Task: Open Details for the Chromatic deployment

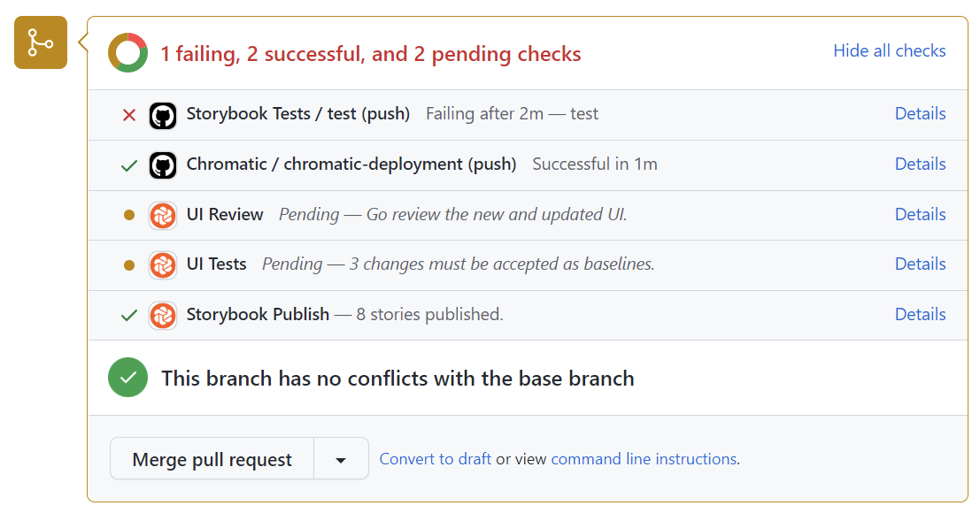Action: pos(920,165)
